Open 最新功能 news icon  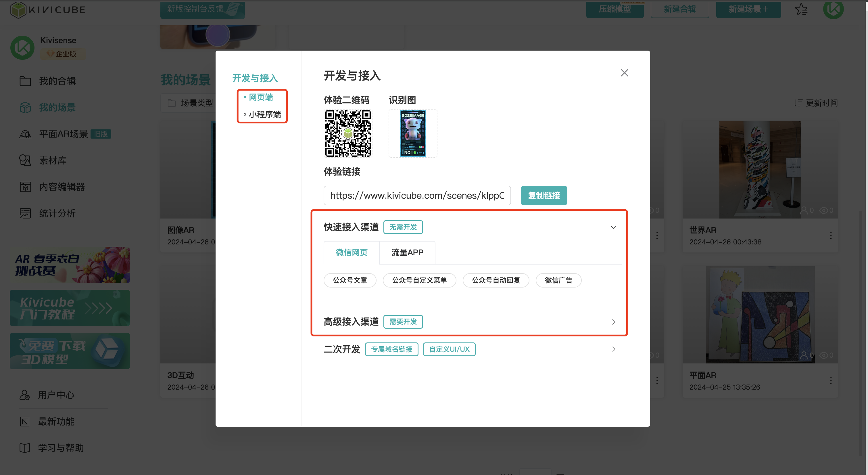point(24,422)
